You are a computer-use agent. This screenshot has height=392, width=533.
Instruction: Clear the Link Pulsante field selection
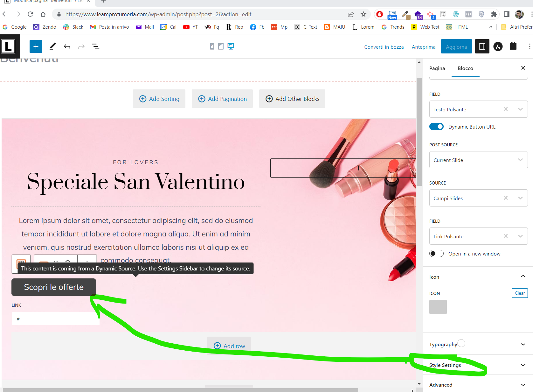point(506,236)
